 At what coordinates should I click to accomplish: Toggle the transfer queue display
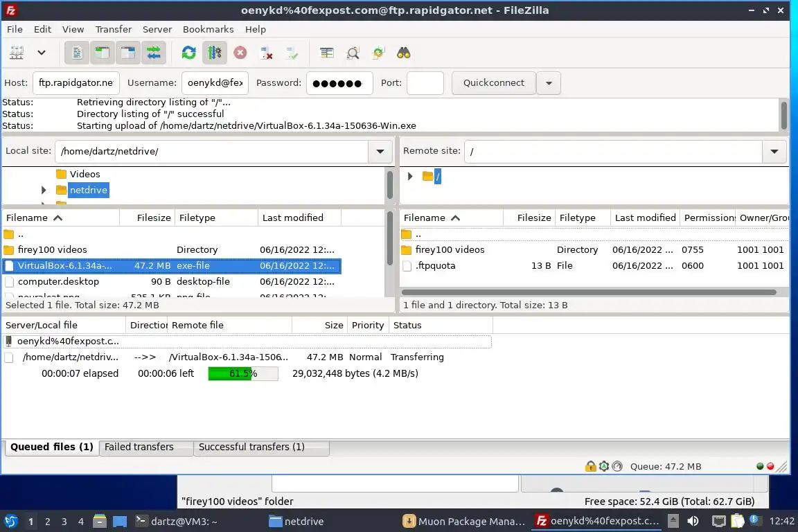(x=153, y=53)
